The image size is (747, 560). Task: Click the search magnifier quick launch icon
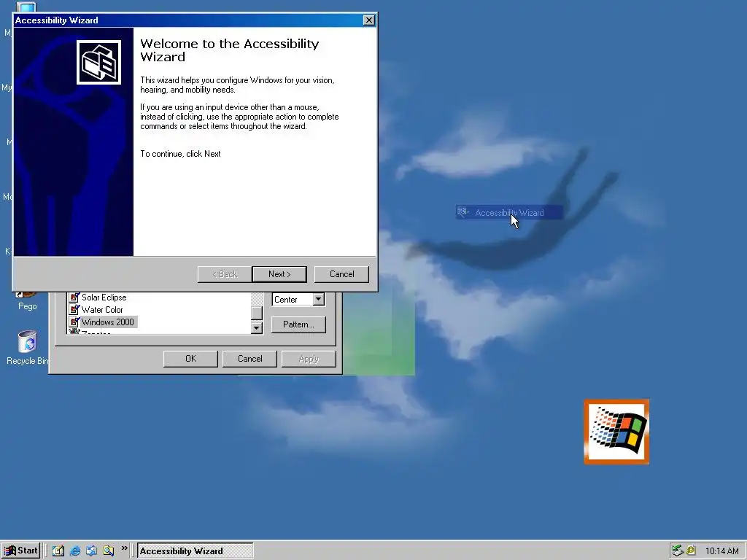[108, 551]
